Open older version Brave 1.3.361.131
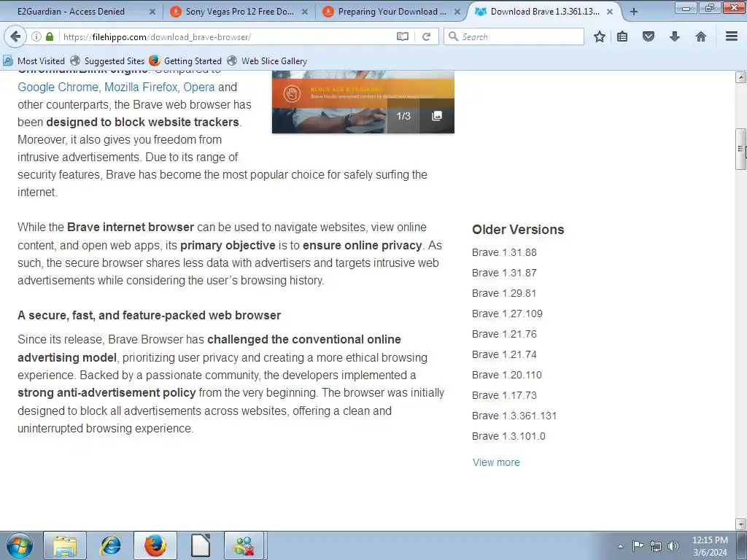The image size is (747, 560). pos(514,416)
